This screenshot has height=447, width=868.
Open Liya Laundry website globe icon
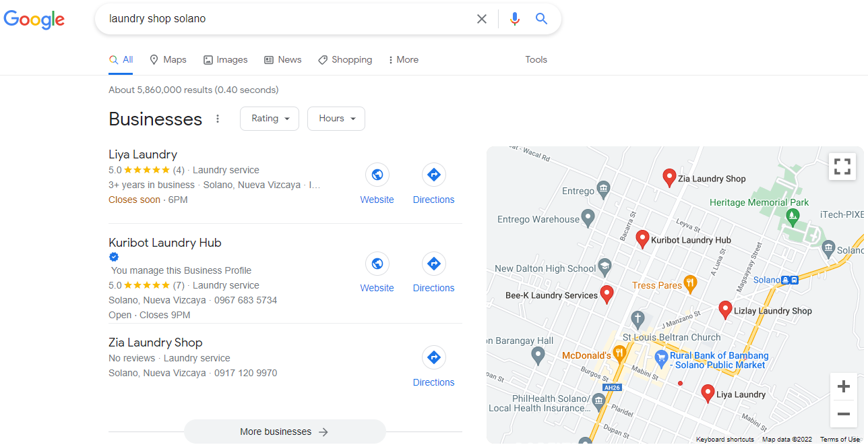point(377,175)
